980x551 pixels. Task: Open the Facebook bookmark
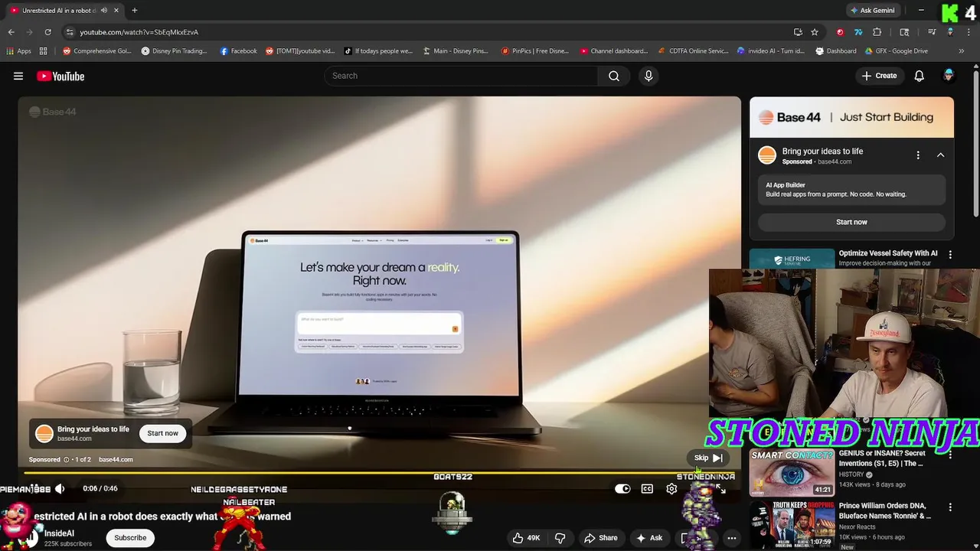click(x=238, y=51)
